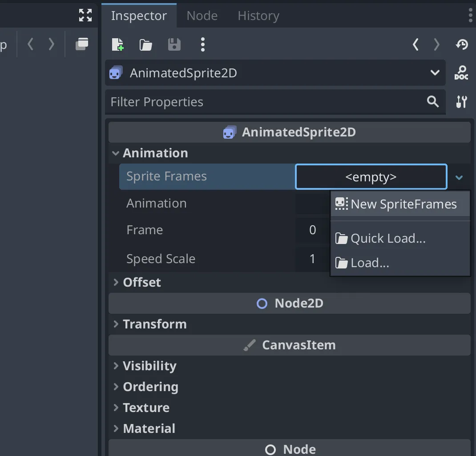Go to previous edited object in history
This screenshot has height=456, width=476.
pyautogui.click(x=415, y=44)
